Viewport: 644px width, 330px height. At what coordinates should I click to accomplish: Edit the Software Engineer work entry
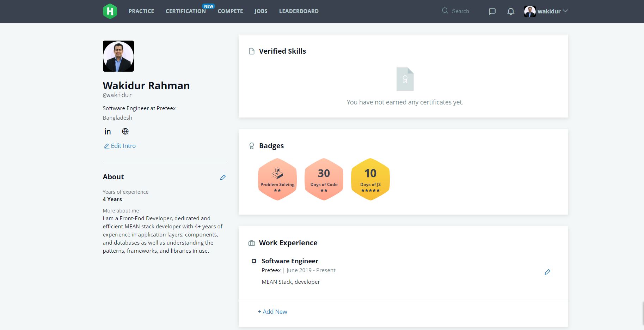547,272
